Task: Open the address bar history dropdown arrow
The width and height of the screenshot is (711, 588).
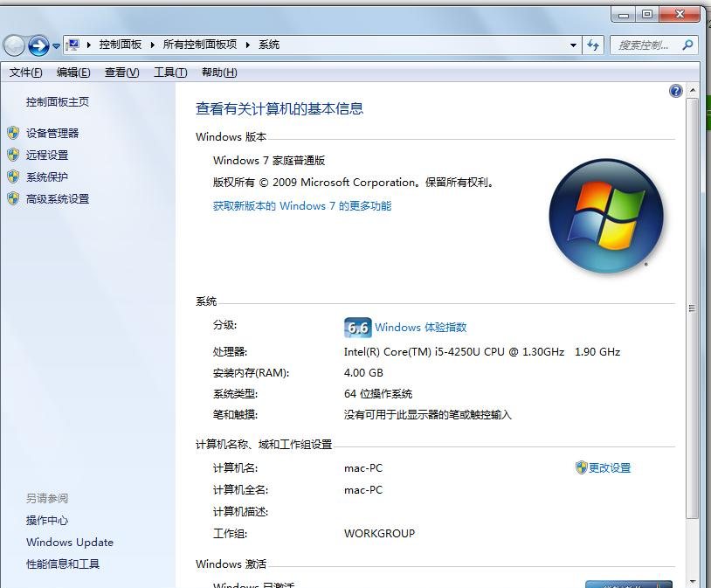Action: point(572,45)
